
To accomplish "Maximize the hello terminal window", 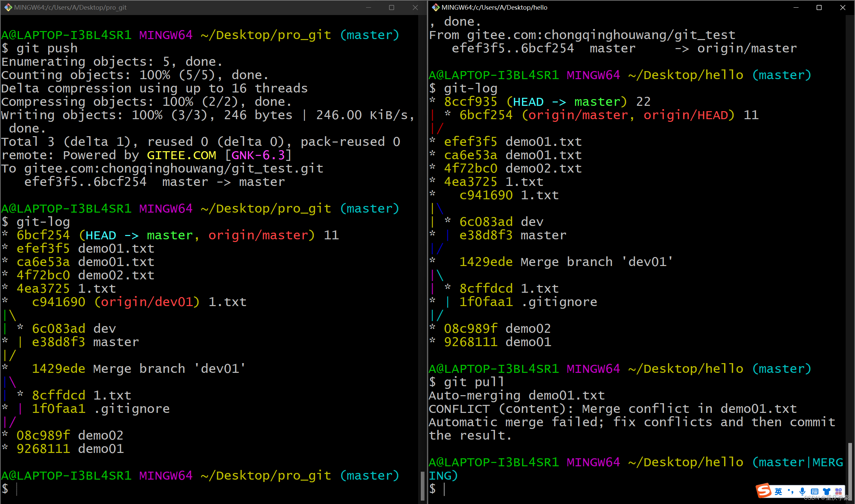I will 819,7.
